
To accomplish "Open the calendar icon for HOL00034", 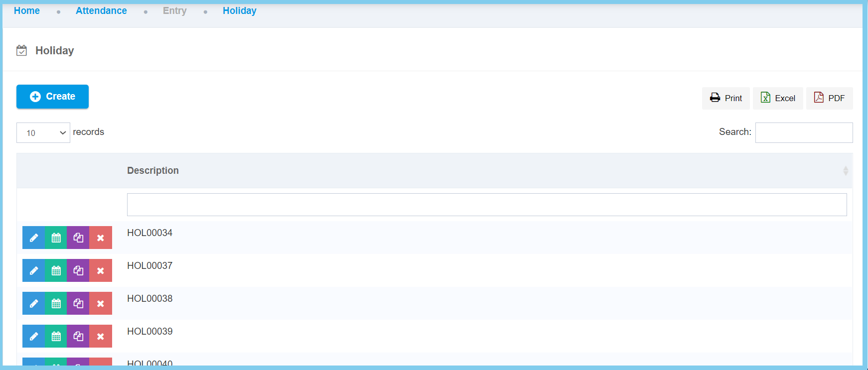I will (56, 238).
